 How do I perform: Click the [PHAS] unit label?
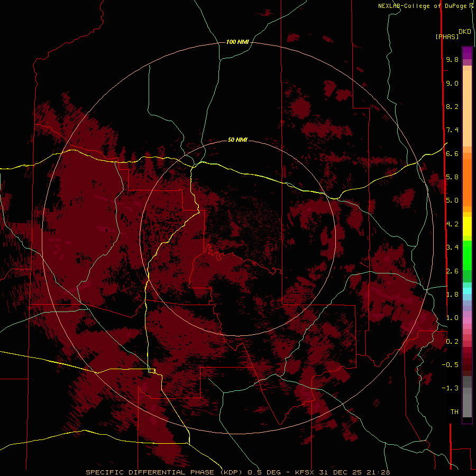447,36
